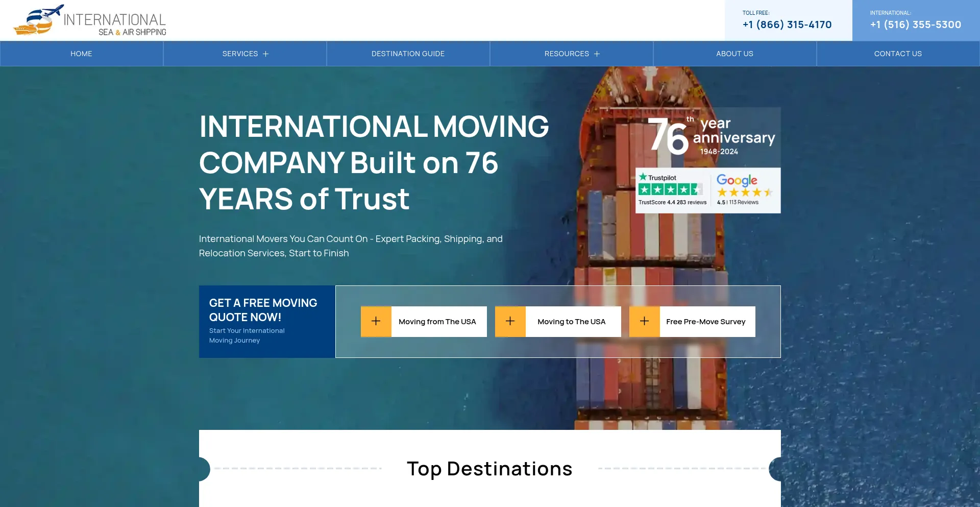Click the International Sea & Air Shipping logo
Viewport: 980px width, 507px height.
click(x=90, y=20)
